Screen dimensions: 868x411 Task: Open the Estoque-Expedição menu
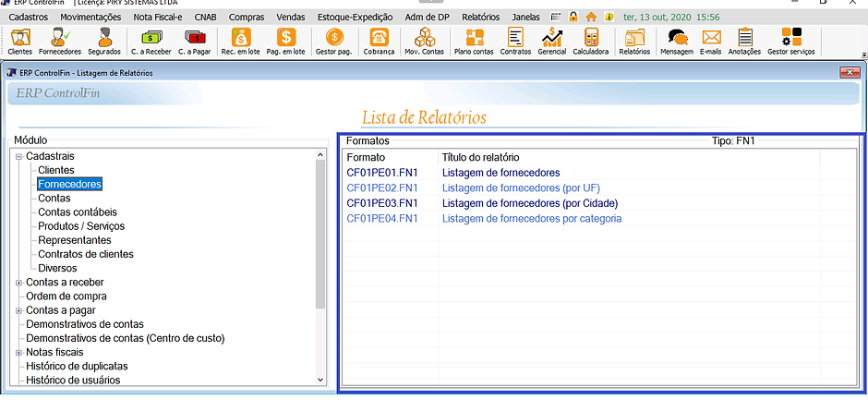click(355, 18)
